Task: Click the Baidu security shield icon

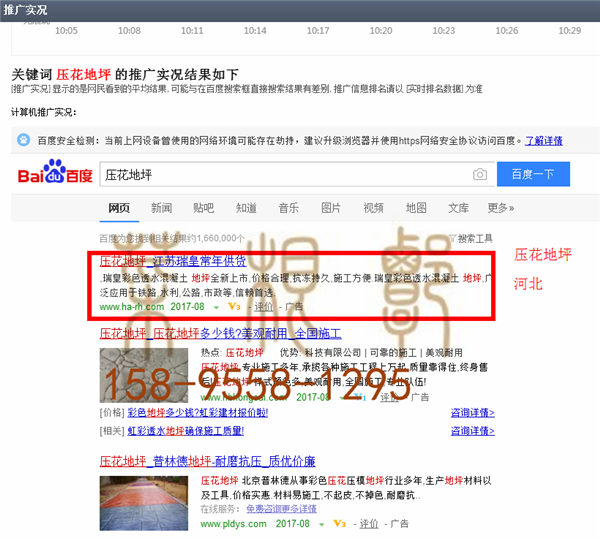Action: pos(23,140)
